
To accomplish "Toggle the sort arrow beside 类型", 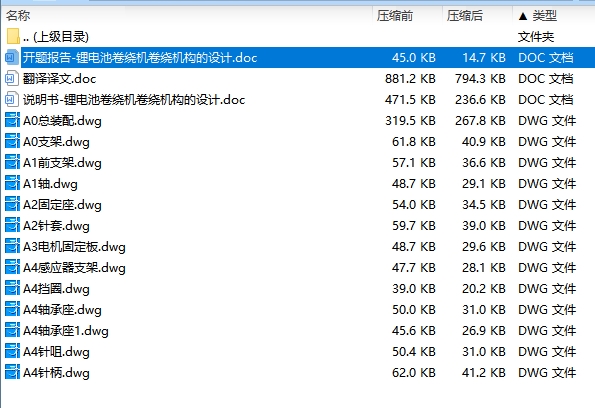I will click(x=523, y=16).
